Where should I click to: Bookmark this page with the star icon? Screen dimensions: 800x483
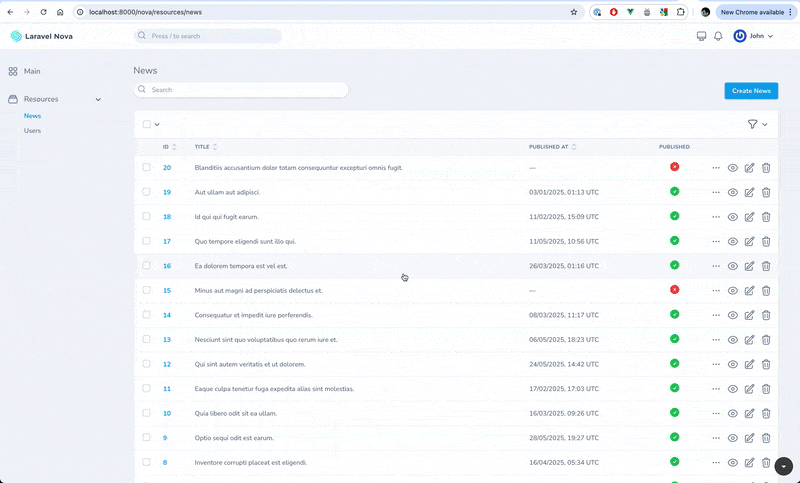pyautogui.click(x=574, y=12)
